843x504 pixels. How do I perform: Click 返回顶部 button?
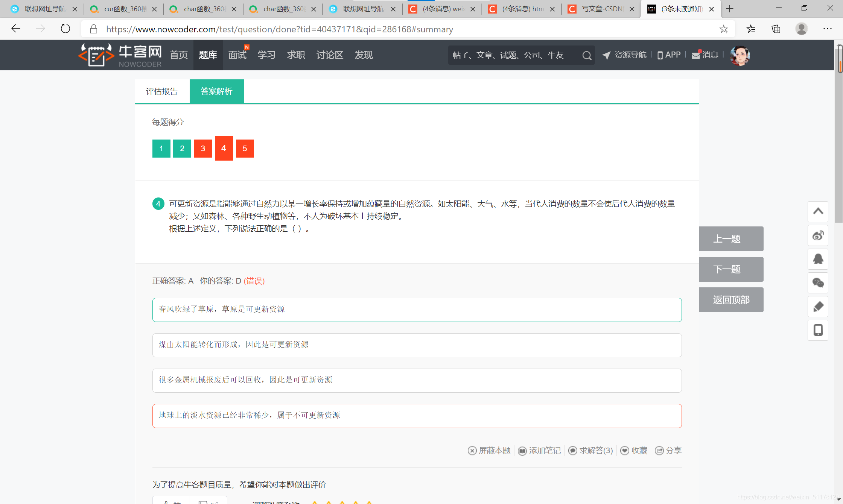coord(731,300)
